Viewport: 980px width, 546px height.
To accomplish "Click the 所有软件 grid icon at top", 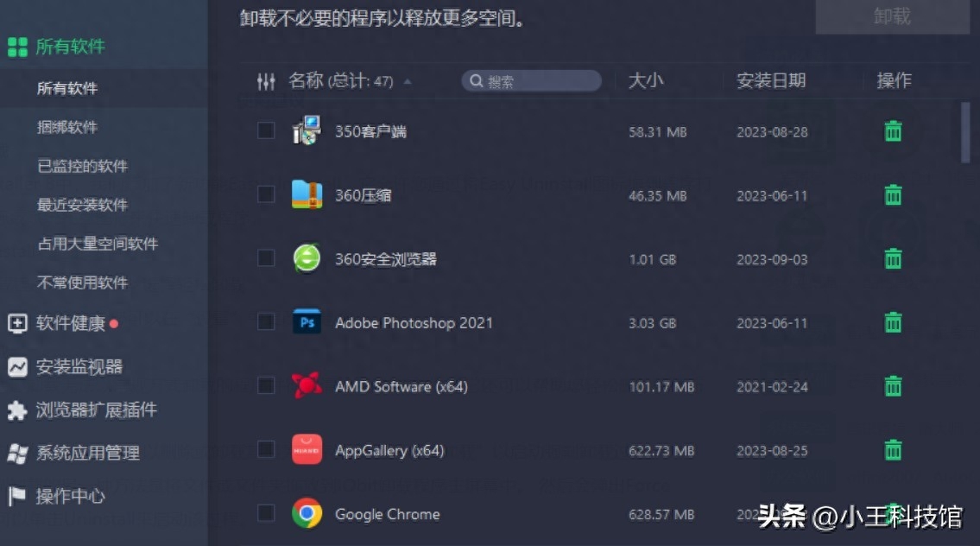I will point(16,46).
